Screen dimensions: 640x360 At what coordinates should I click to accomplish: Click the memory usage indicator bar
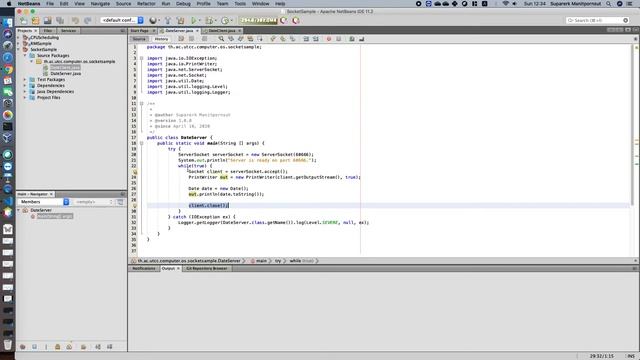pos(258,20)
